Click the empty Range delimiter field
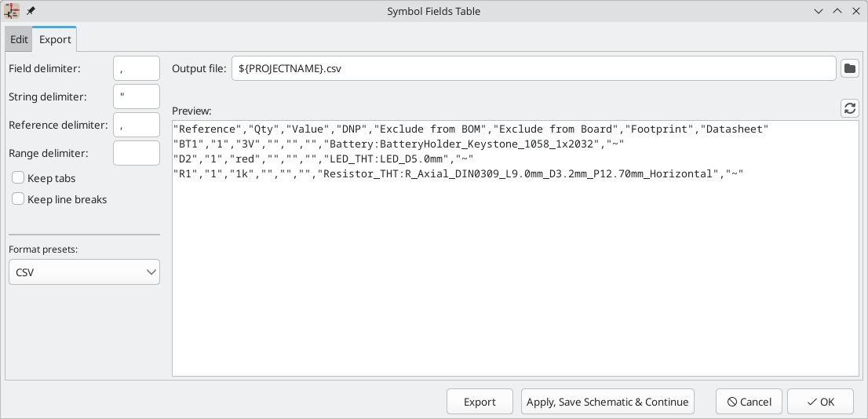Viewport: 868px width, 419px height. (x=137, y=153)
